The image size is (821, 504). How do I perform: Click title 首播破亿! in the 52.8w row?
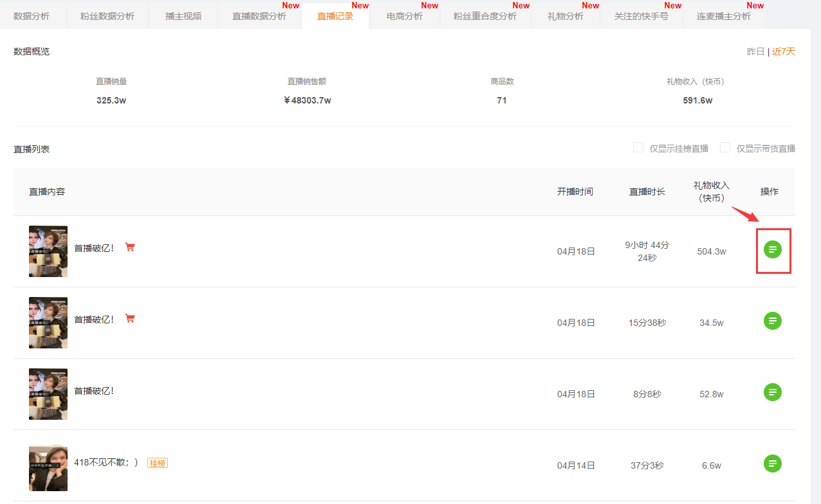(x=94, y=391)
